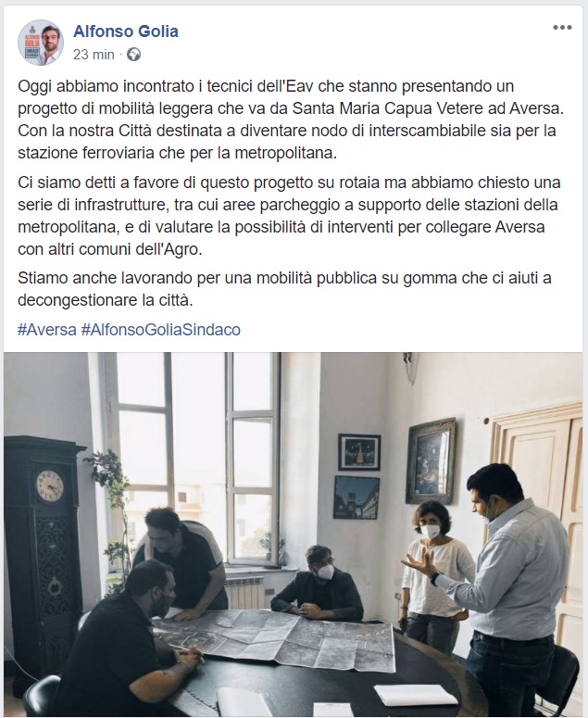Click the tall window in the photo
Screen dimensions: 588x718
pos(193,458)
